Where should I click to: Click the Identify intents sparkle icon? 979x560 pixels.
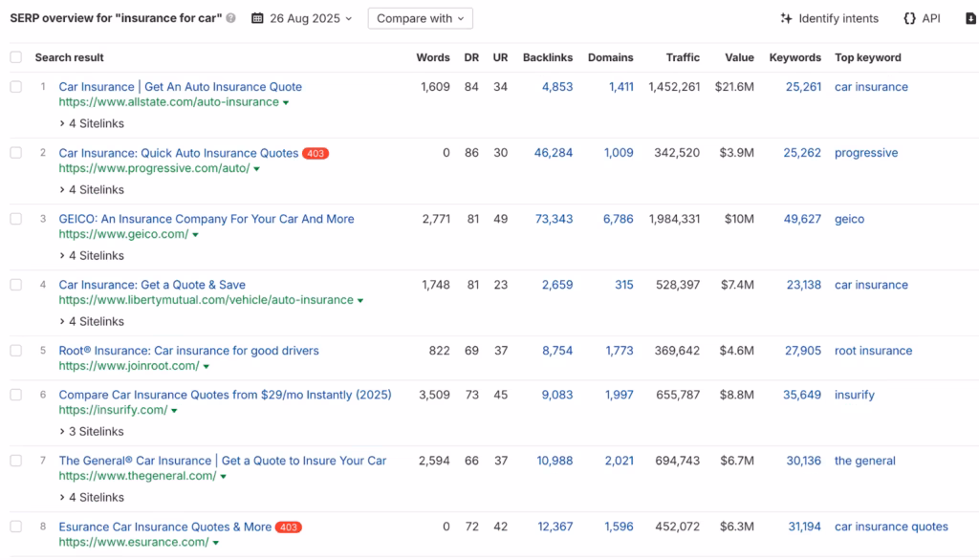point(786,18)
